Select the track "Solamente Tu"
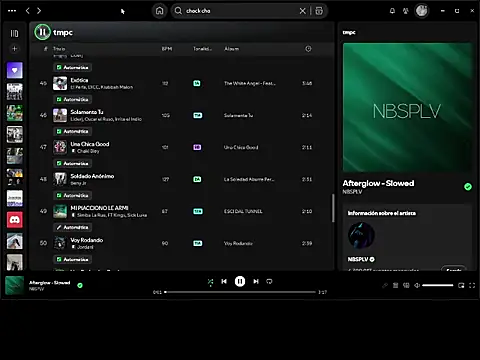Screen dimensions: 480x360 pyautogui.click(x=87, y=112)
